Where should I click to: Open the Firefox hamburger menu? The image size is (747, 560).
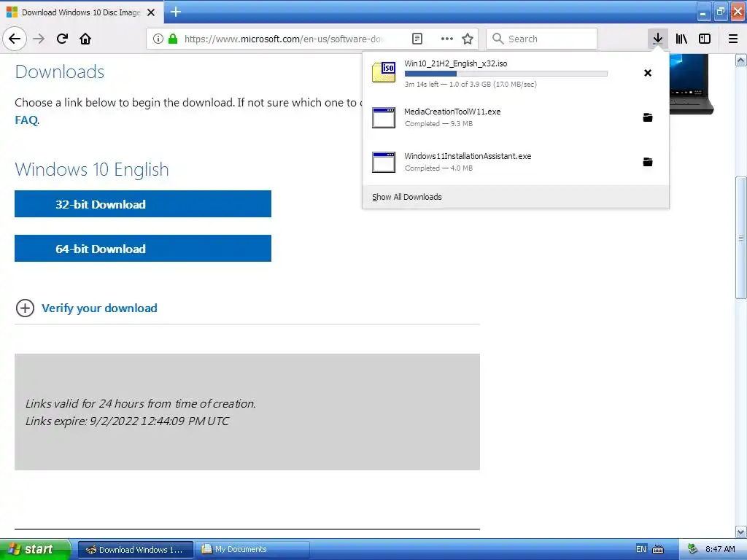[733, 39]
